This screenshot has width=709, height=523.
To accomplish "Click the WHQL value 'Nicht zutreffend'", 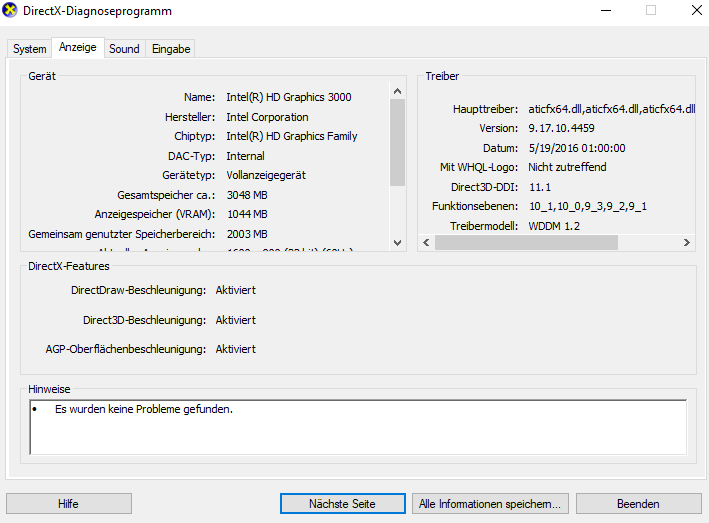I will click(567, 167).
